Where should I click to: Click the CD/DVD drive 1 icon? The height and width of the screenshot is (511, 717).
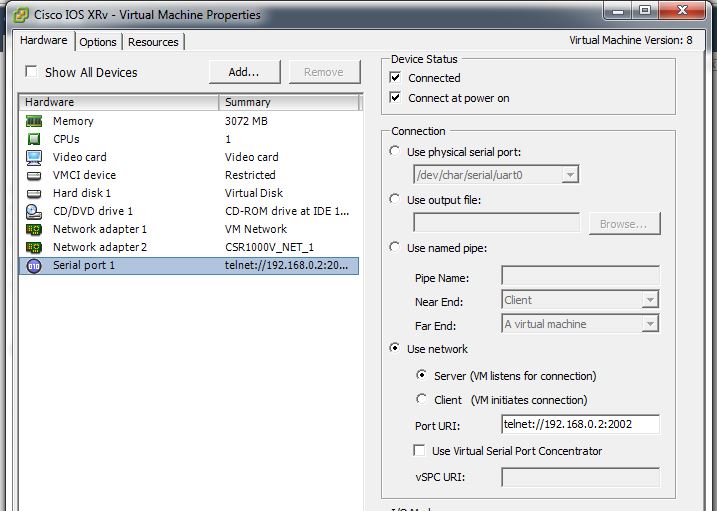tap(34, 211)
